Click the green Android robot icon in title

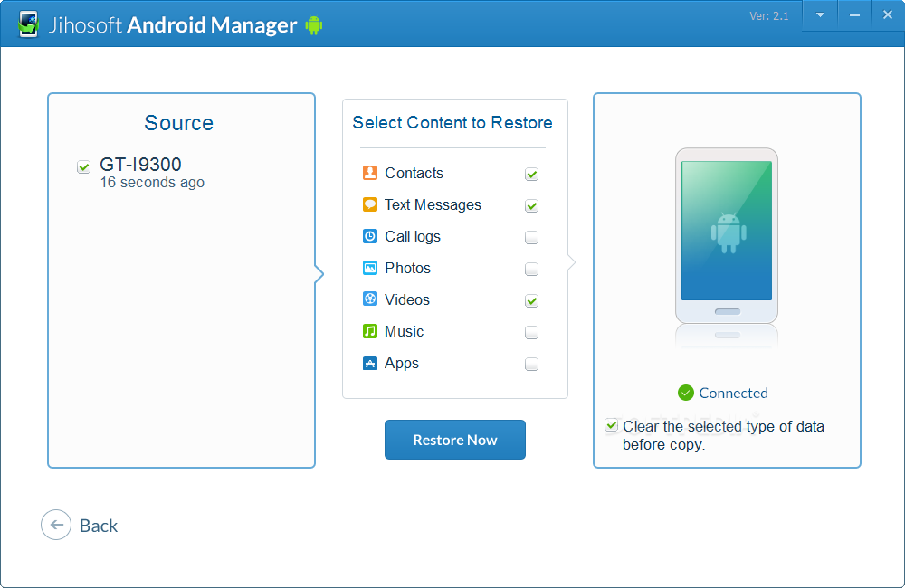(313, 24)
